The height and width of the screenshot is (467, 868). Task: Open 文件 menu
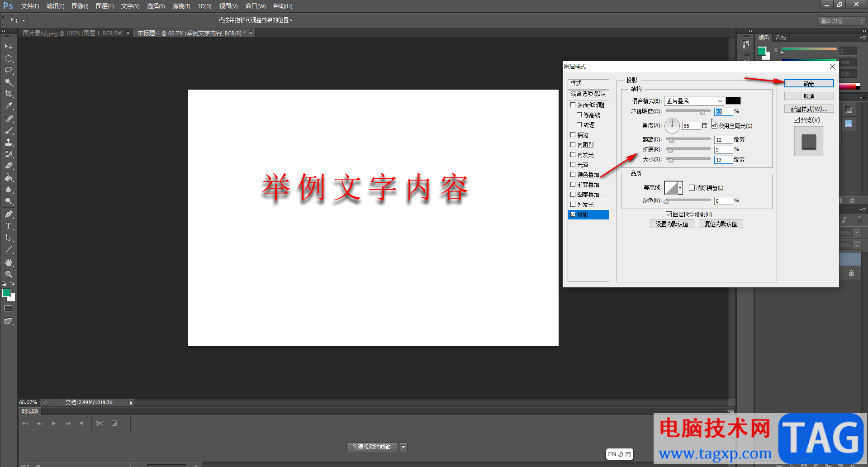point(30,6)
